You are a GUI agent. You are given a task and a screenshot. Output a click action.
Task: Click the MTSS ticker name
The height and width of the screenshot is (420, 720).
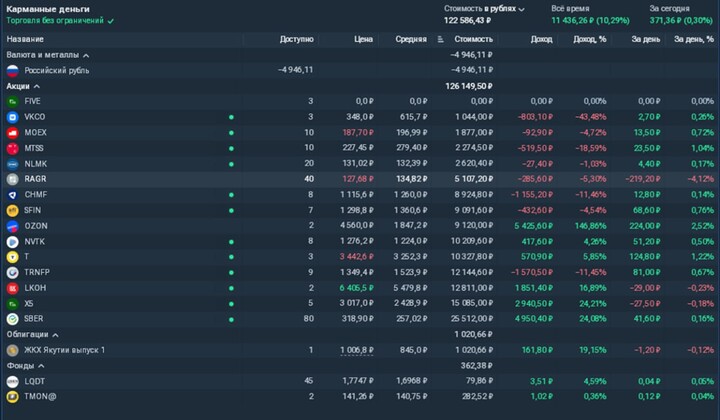(34, 148)
